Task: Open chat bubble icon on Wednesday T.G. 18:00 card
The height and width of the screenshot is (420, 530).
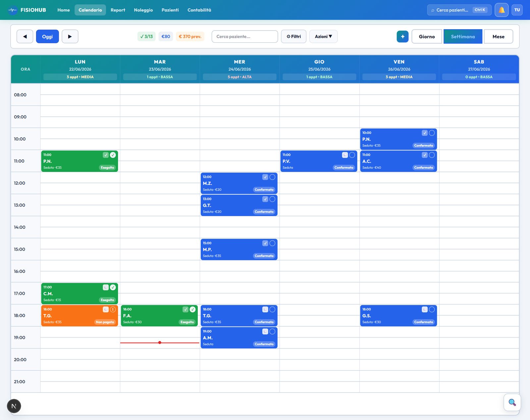Action: click(x=265, y=309)
